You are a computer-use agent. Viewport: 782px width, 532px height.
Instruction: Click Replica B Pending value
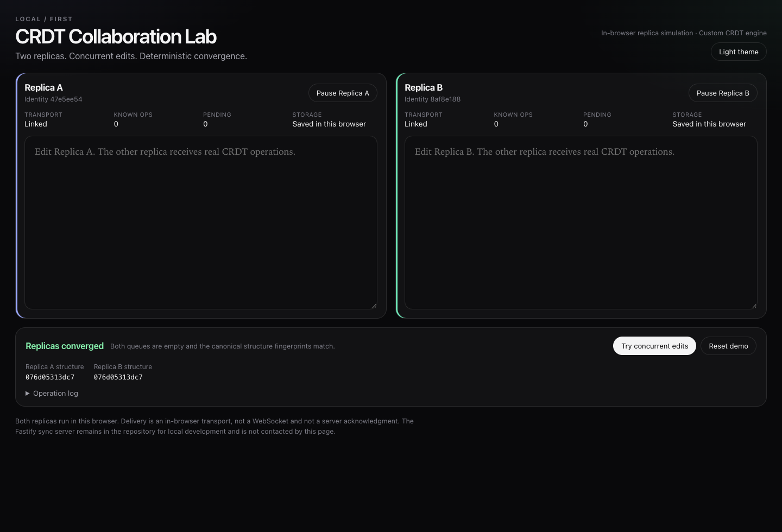(585, 124)
